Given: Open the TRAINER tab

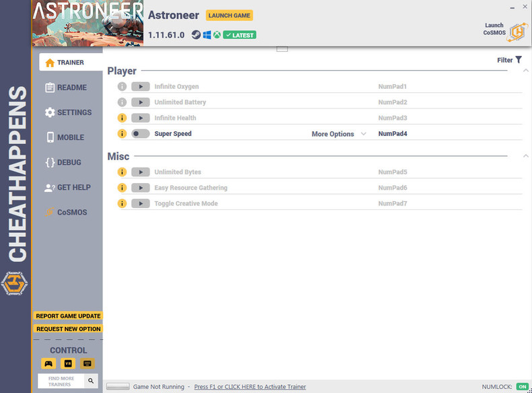Looking at the screenshot, I should [x=71, y=63].
